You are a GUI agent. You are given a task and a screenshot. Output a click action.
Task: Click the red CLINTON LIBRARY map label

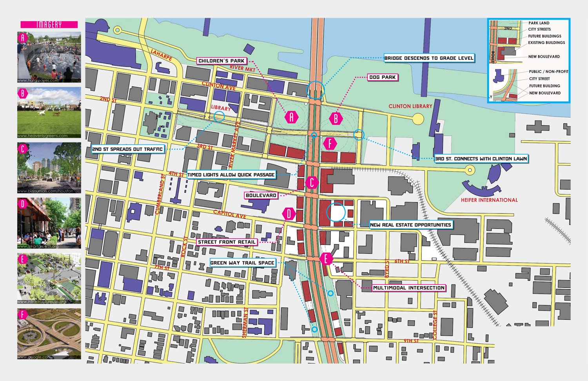[x=410, y=106]
